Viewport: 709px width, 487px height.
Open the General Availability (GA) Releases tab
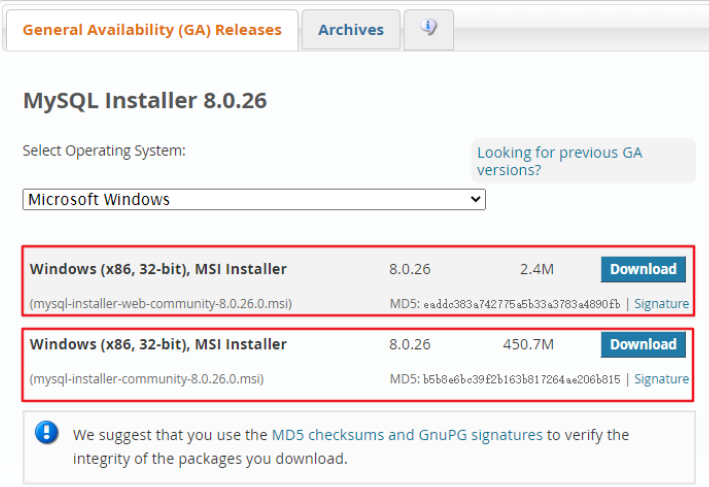click(x=152, y=30)
